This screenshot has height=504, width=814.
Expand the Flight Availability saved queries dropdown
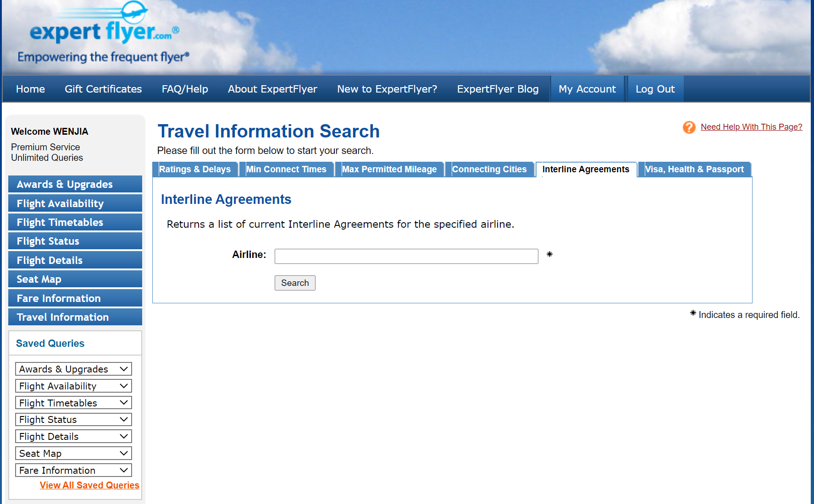(73, 386)
